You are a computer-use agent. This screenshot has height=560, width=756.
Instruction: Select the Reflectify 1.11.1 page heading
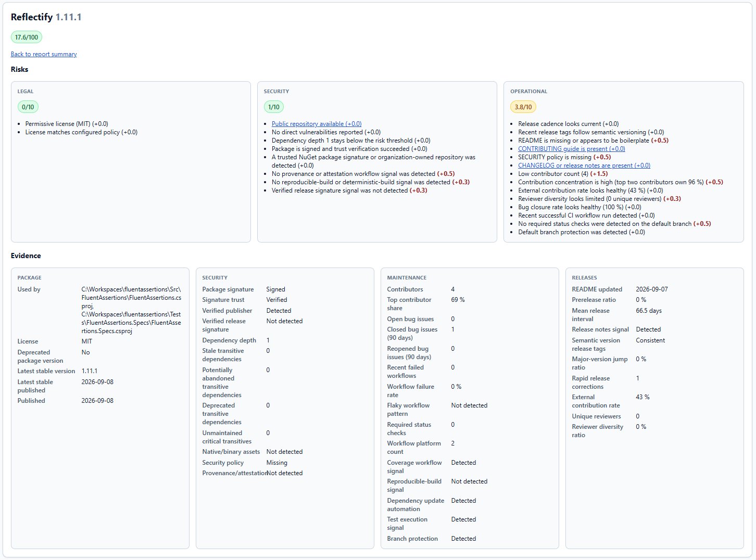46,17
